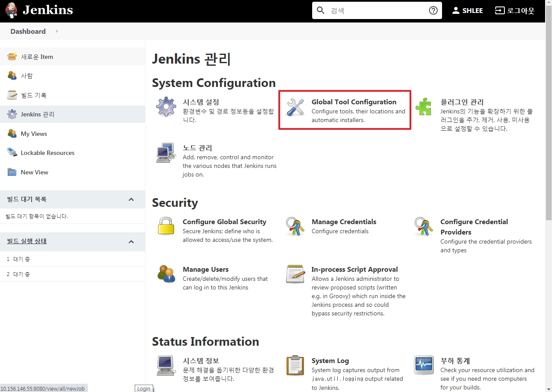552x392 pixels.
Task: Click the 빌드 실행 상태 heading link
Action: pyautogui.click(x=27, y=241)
